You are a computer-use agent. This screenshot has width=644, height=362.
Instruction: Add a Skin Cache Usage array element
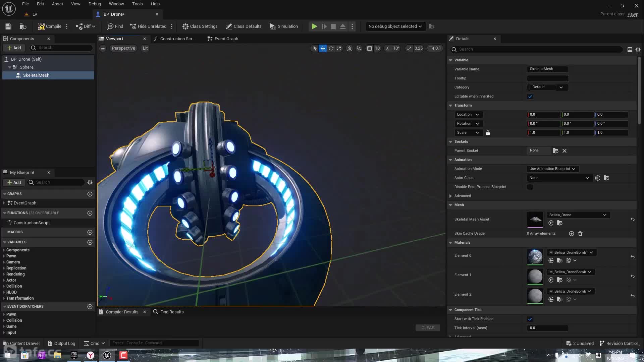[572, 234]
